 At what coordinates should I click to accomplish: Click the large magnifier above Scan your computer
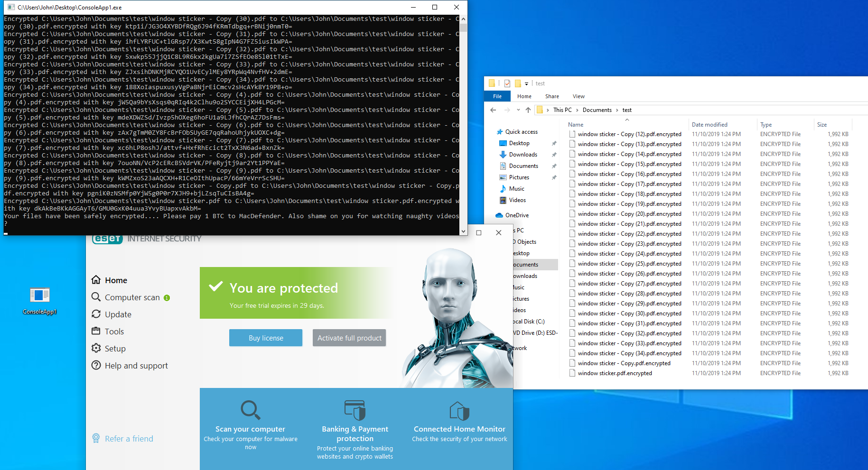250,410
